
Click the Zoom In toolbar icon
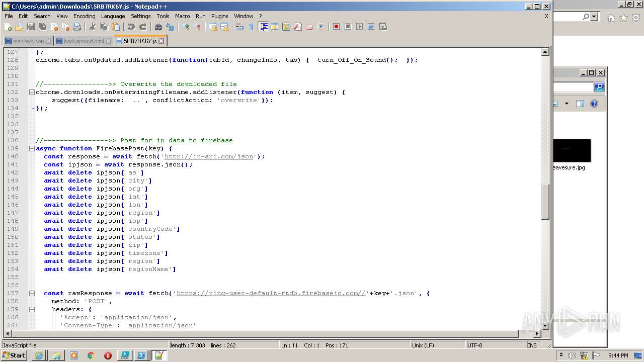coord(186,27)
